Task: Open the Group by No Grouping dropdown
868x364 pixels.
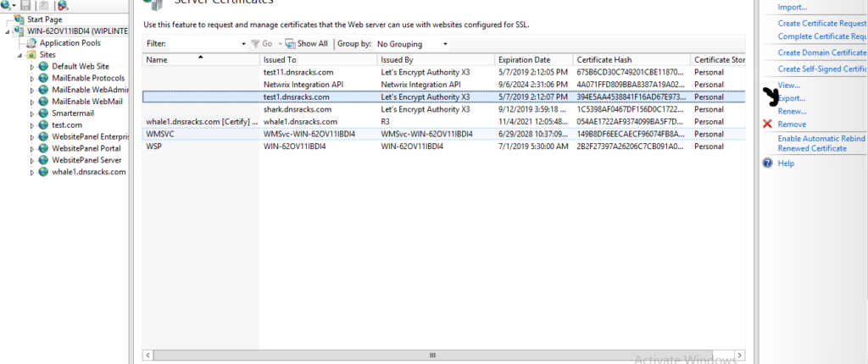Action: tap(412, 43)
